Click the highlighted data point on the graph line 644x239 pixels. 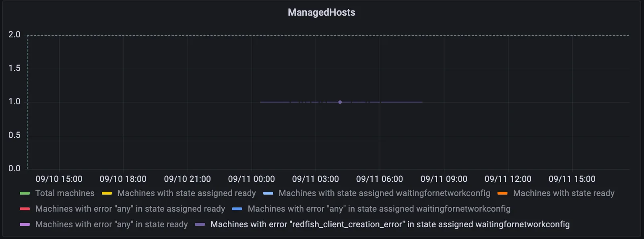coord(340,102)
